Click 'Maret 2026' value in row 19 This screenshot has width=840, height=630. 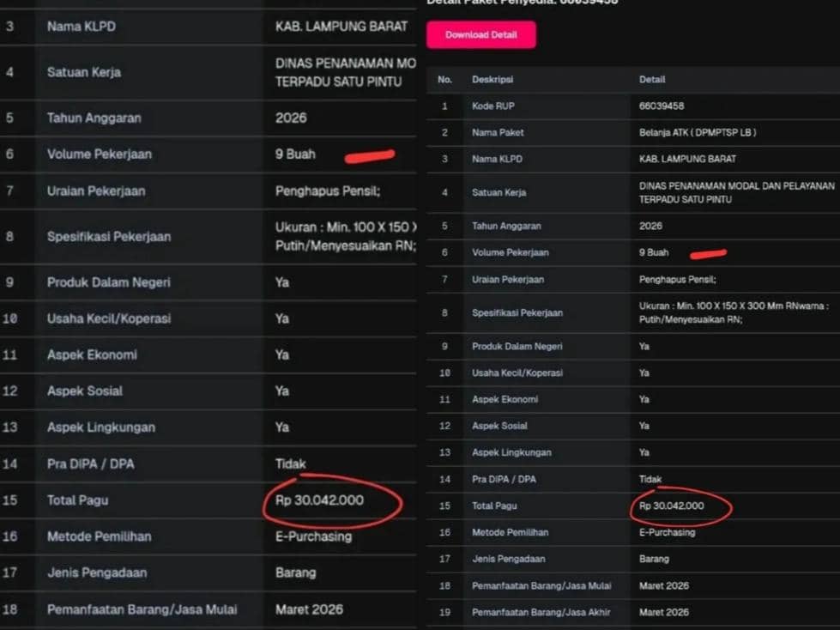pyautogui.click(x=664, y=612)
